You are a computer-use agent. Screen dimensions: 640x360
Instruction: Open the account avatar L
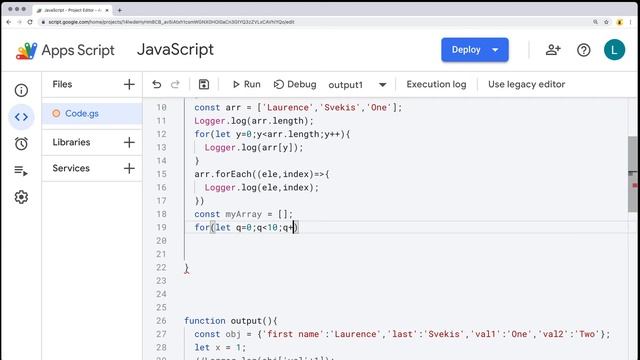(614, 50)
